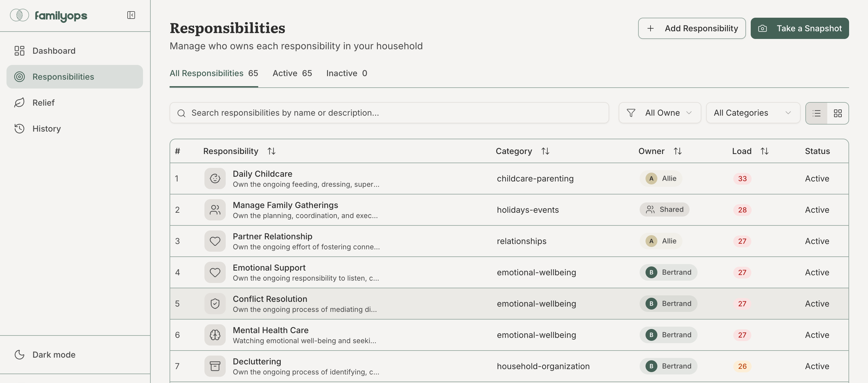Collapse the sidebar panel icon
Screen dimensions: 868x383
[x=131, y=15]
